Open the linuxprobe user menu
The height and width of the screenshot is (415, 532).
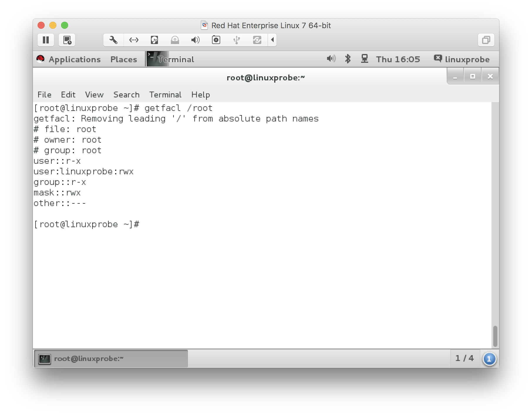click(x=462, y=59)
